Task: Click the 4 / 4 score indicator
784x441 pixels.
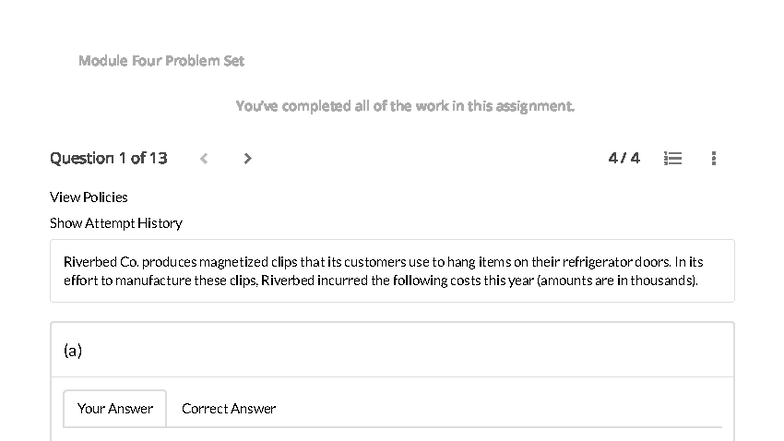Action: 624,158
